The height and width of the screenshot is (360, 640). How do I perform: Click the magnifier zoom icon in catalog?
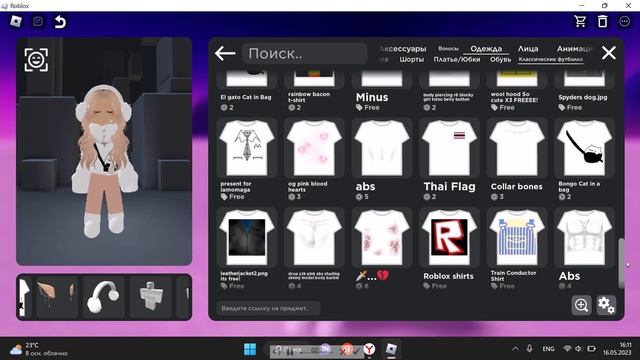581,305
